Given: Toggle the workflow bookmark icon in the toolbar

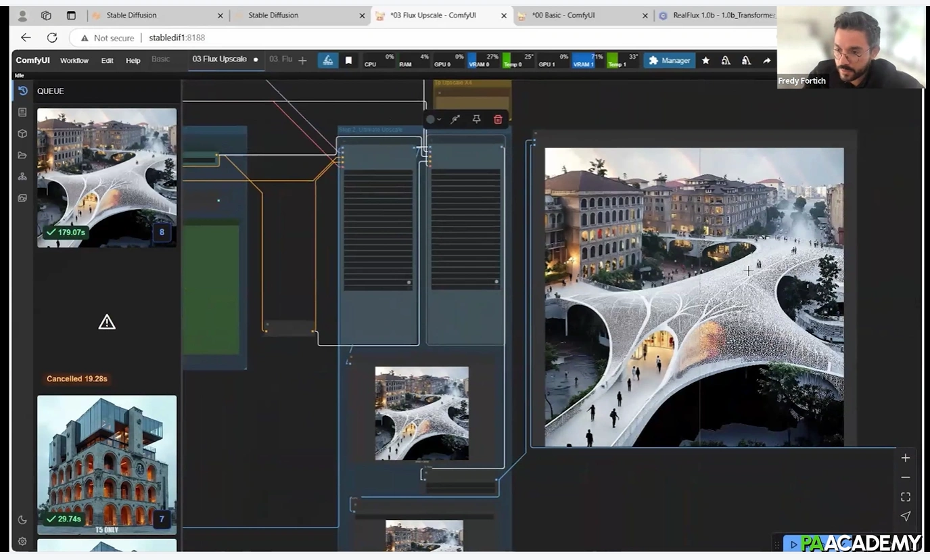Looking at the screenshot, I should click(348, 60).
